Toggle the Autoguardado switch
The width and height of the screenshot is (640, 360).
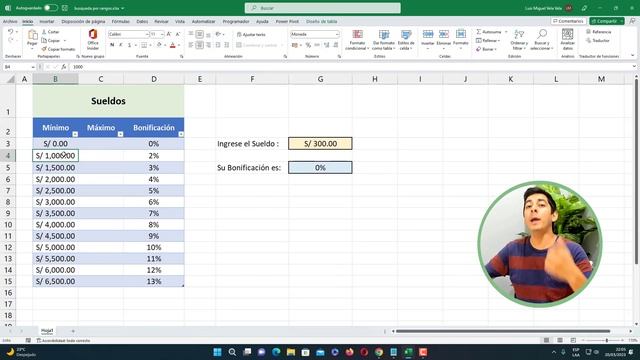(51, 8)
